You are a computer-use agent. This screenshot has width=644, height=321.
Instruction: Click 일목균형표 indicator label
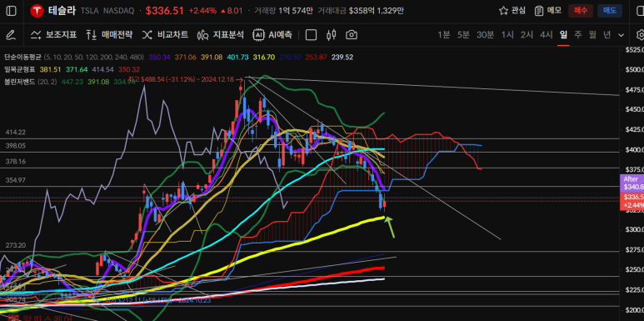tap(19, 69)
